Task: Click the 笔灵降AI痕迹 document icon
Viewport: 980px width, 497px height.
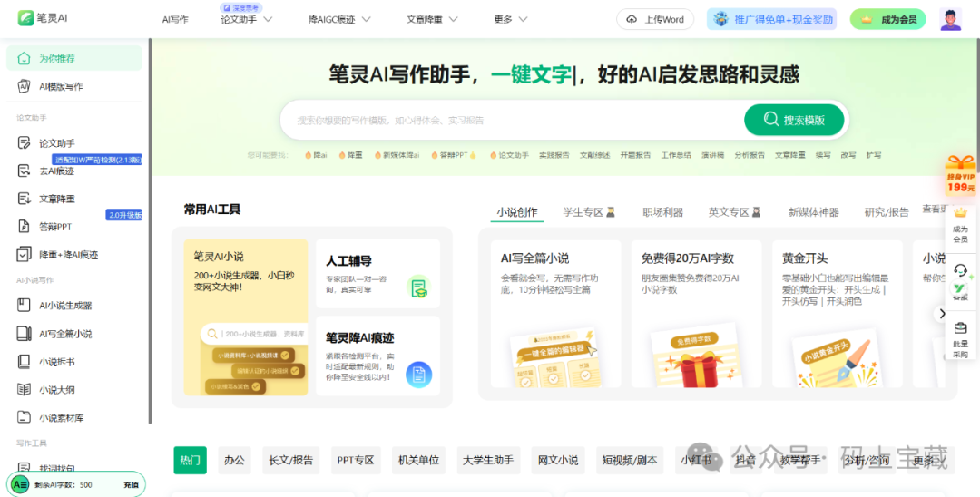Action: [x=418, y=375]
